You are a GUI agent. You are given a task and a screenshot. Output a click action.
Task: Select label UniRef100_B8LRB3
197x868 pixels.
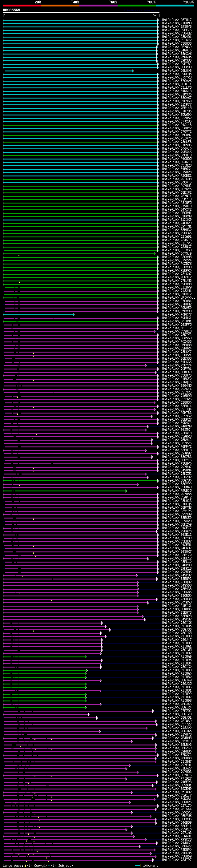click(177, 67)
